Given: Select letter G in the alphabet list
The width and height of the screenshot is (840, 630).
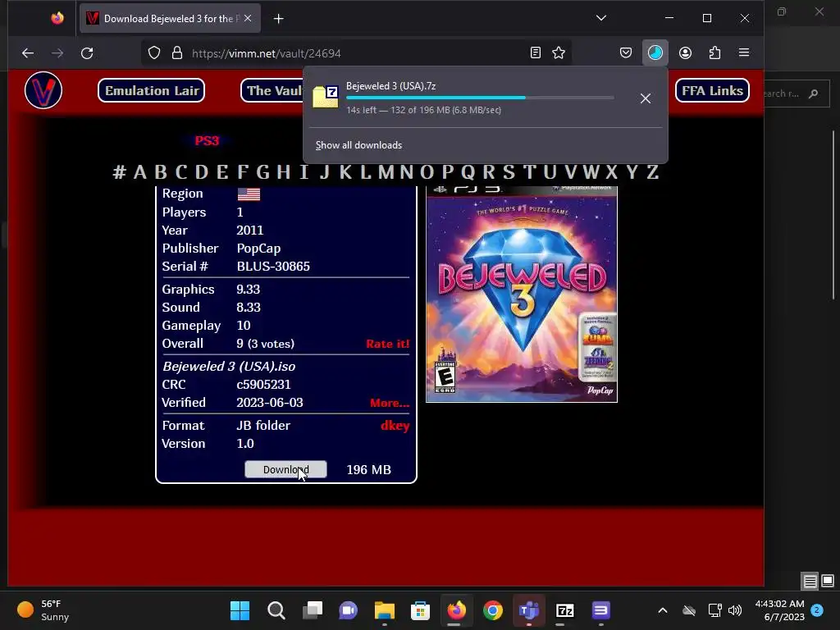Looking at the screenshot, I should [262, 172].
